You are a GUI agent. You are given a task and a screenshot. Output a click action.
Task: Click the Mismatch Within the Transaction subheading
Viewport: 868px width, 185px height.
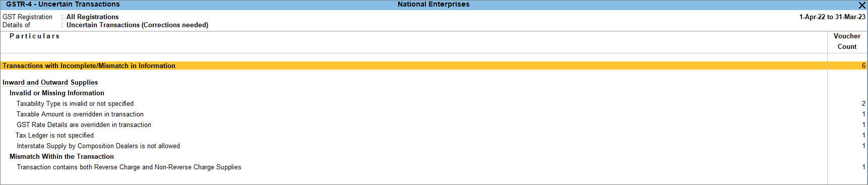coord(61,156)
